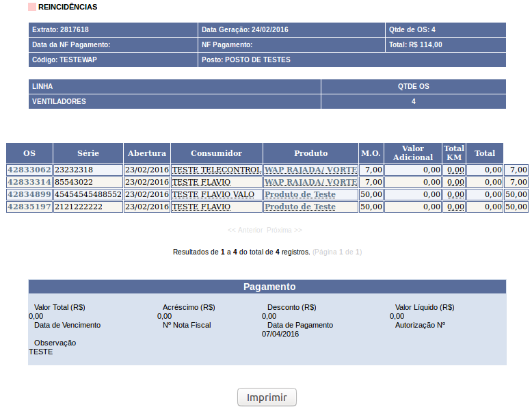The image size is (532, 407).
Task: Click the Série column header
Action: [88, 153]
